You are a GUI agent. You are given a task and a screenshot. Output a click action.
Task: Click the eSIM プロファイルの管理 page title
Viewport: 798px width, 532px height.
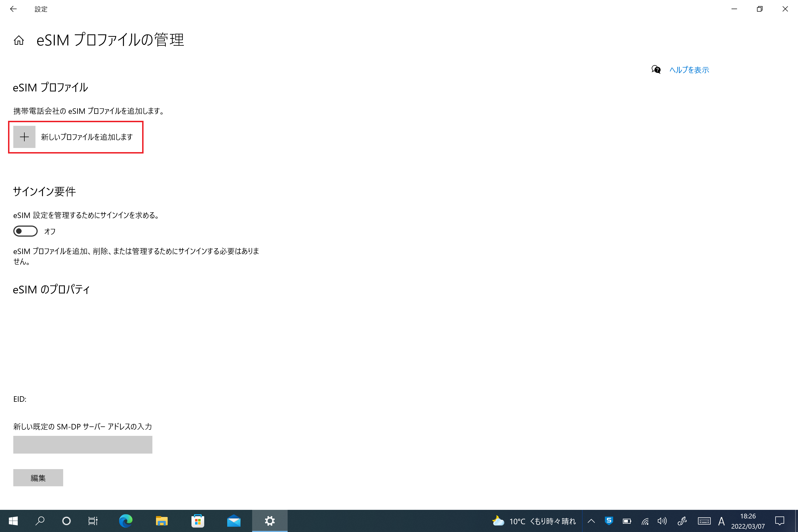point(110,40)
